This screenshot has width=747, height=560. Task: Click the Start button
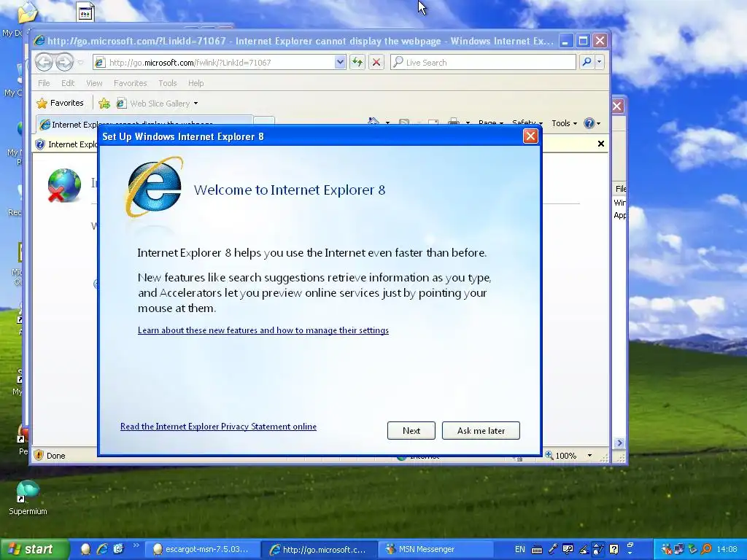(33, 549)
